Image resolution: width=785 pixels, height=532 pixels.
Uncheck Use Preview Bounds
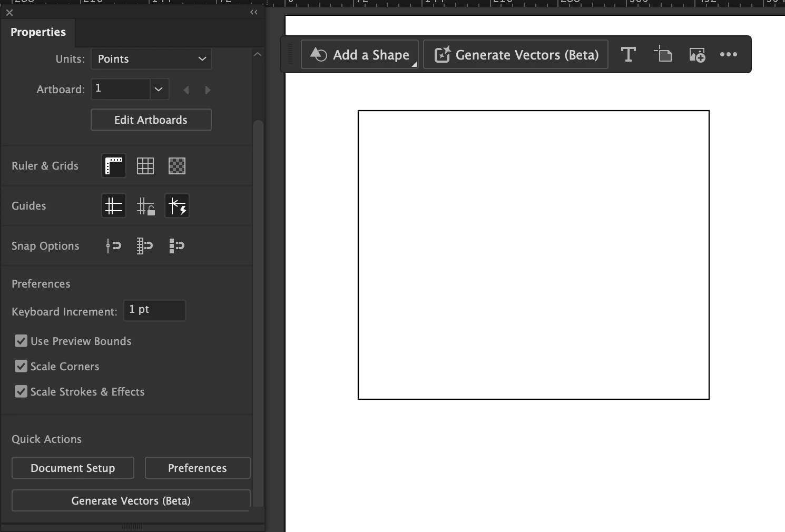click(x=21, y=341)
